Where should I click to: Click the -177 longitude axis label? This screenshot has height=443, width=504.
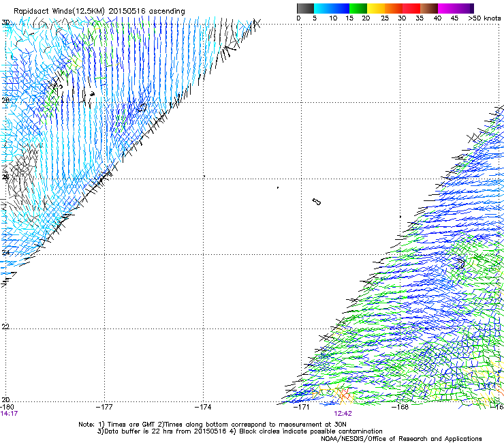pos(104,407)
